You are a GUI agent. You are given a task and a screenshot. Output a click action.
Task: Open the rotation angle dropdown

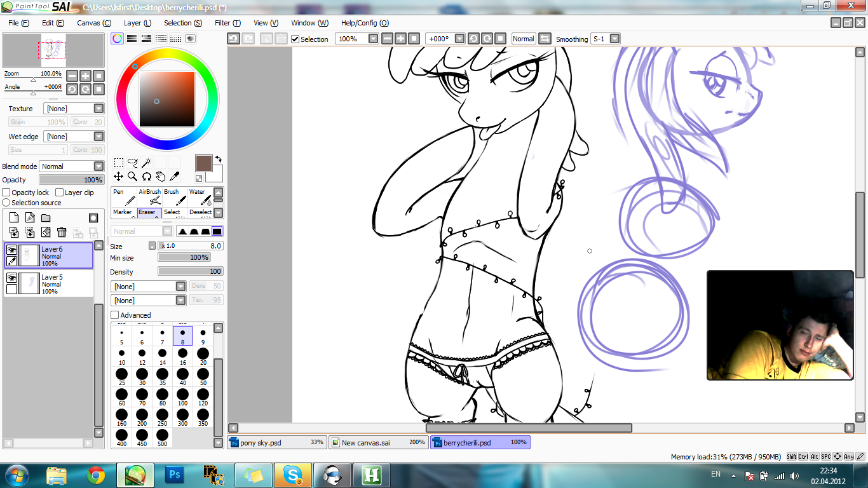460,39
